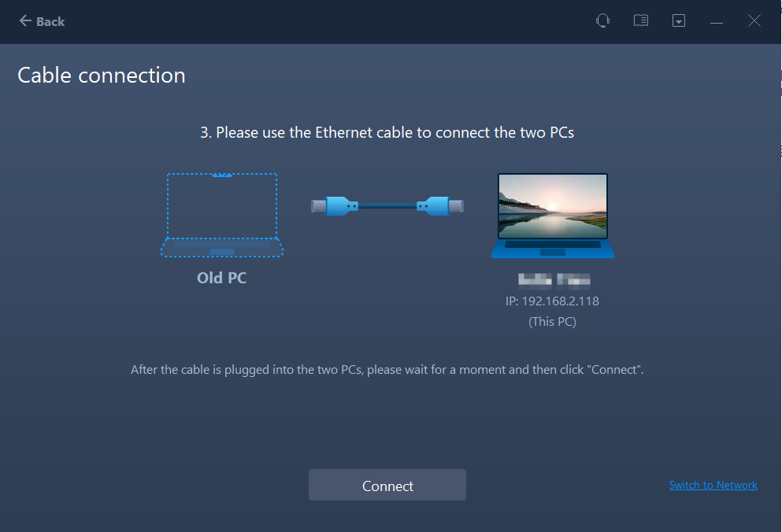Close the cable connection window
The image size is (782, 532).
tap(754, 21)
